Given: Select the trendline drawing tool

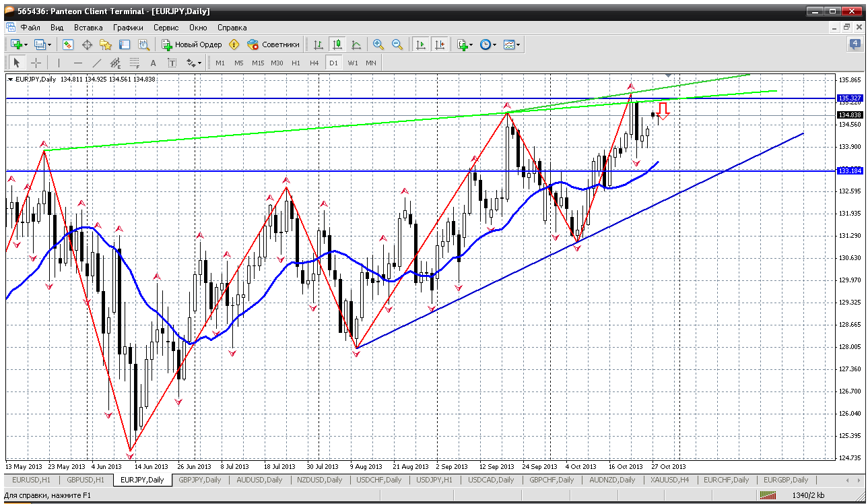Looking at the screenshot, I should [97, 63].
